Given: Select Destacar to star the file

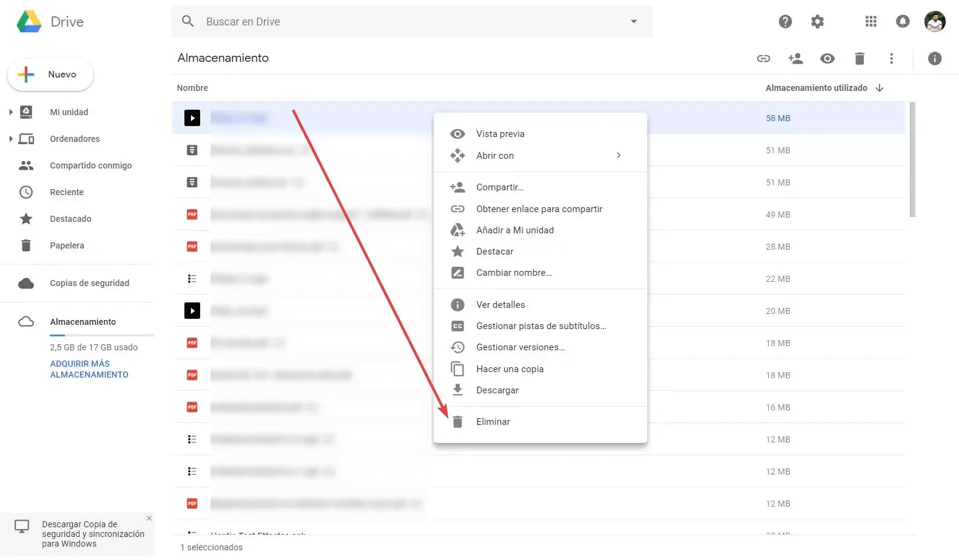Looking at the screenshot, I should coord(494,252).
